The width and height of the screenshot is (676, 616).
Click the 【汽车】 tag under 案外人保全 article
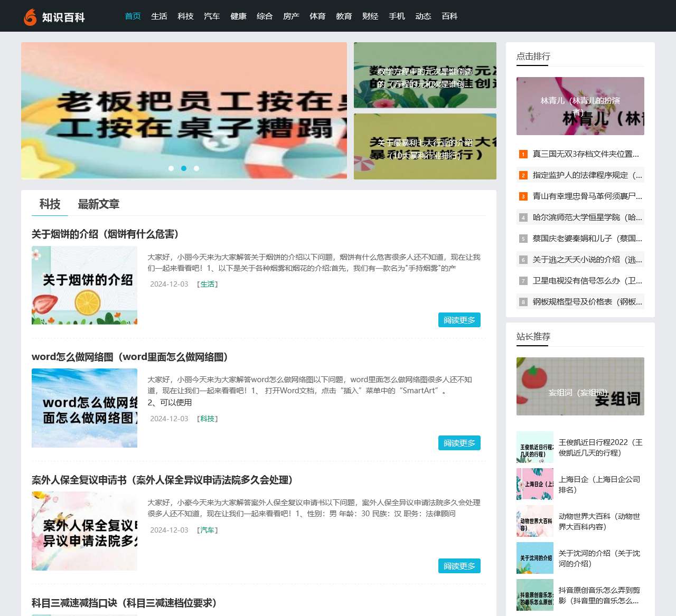point(208,530)
